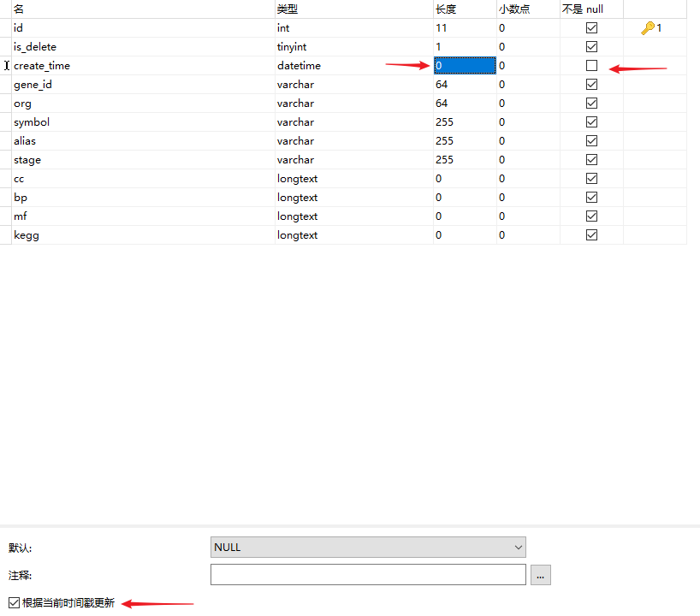700x616 pixels.
Task: Uncheck 不是 null for the kegg field
Action: pos(591,234)
